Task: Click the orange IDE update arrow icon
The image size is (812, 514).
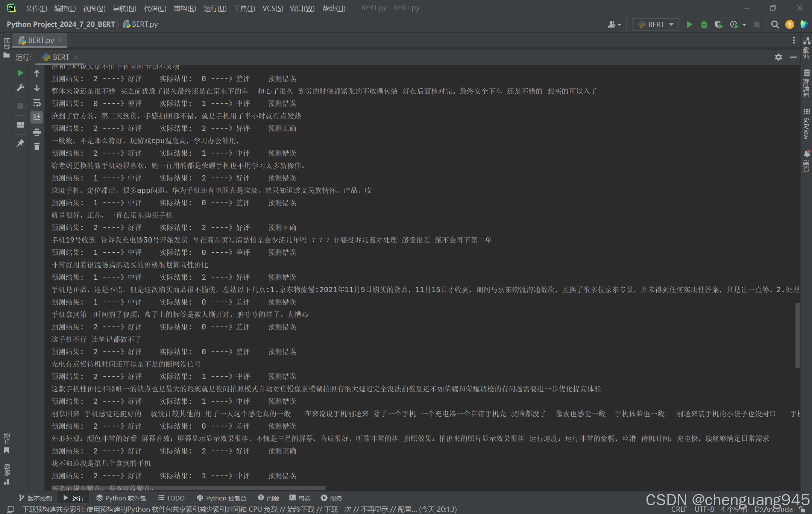Action: [x=790, y=24]
